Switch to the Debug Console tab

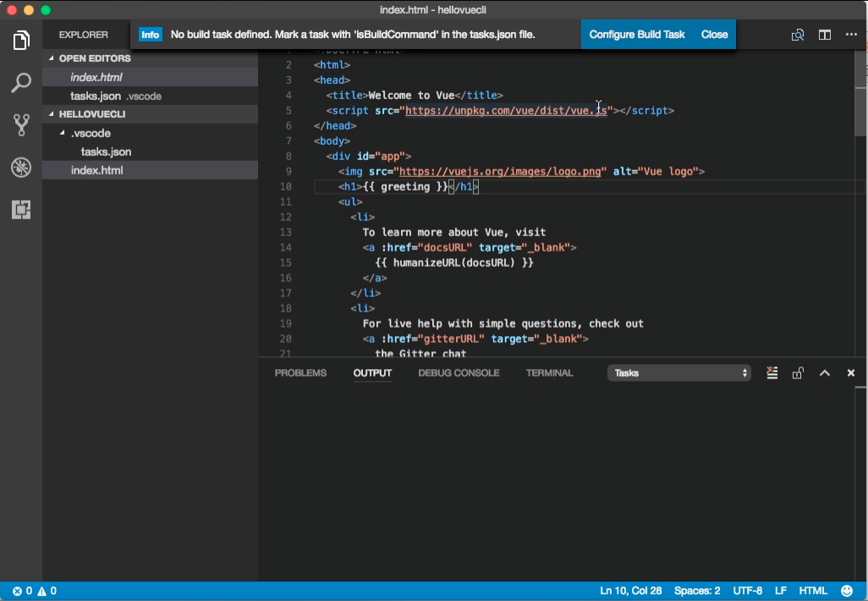[459, 372]
